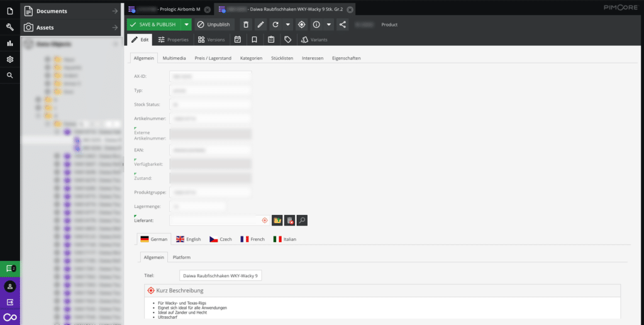The height and width of the screenshot is (325, 644).
Task: Click the Externe Artikelnummer field
Action: pyautogui.click(x=210, y=134)
